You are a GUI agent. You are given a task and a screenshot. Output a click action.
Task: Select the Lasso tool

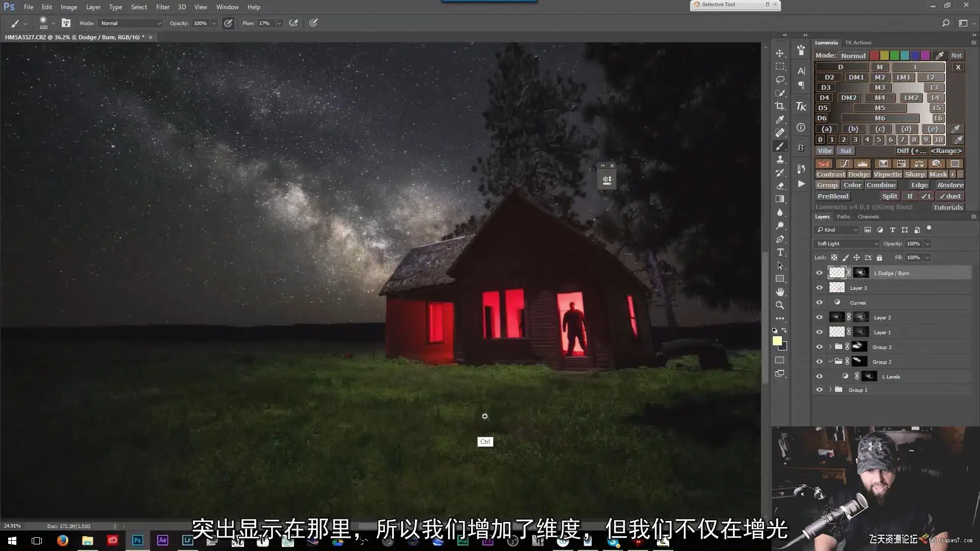(x=780, y=80)
